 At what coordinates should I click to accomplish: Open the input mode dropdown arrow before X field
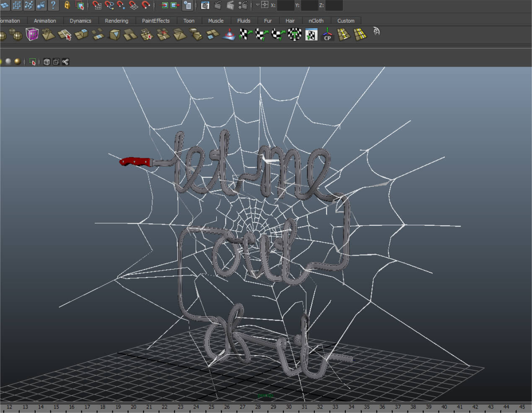(x=257, y=5)
